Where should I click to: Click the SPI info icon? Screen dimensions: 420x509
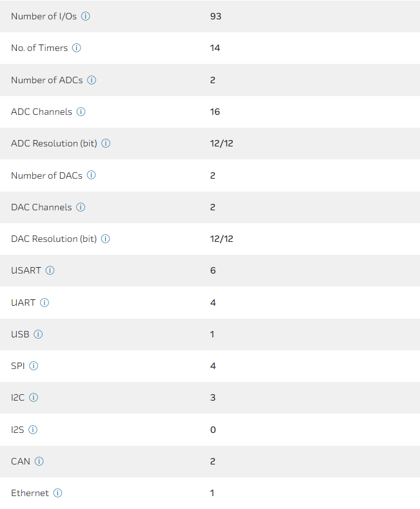(x=34, y=366)
